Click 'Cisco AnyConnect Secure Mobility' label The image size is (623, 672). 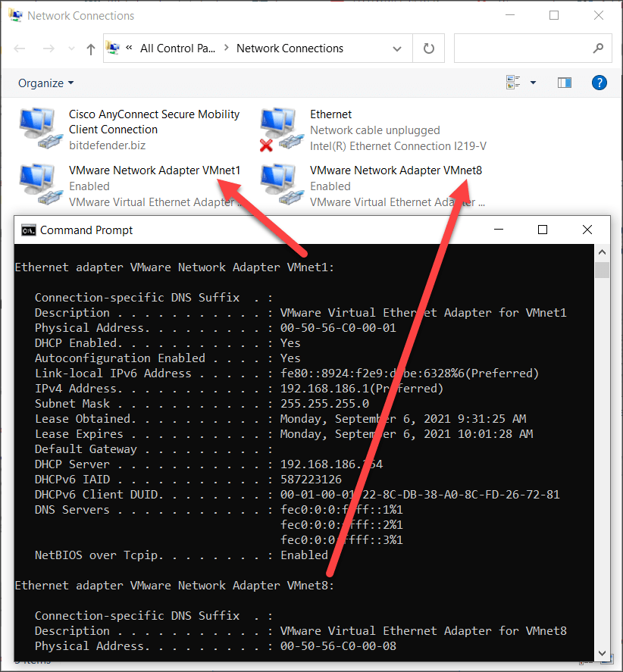(x=155, y=114)
